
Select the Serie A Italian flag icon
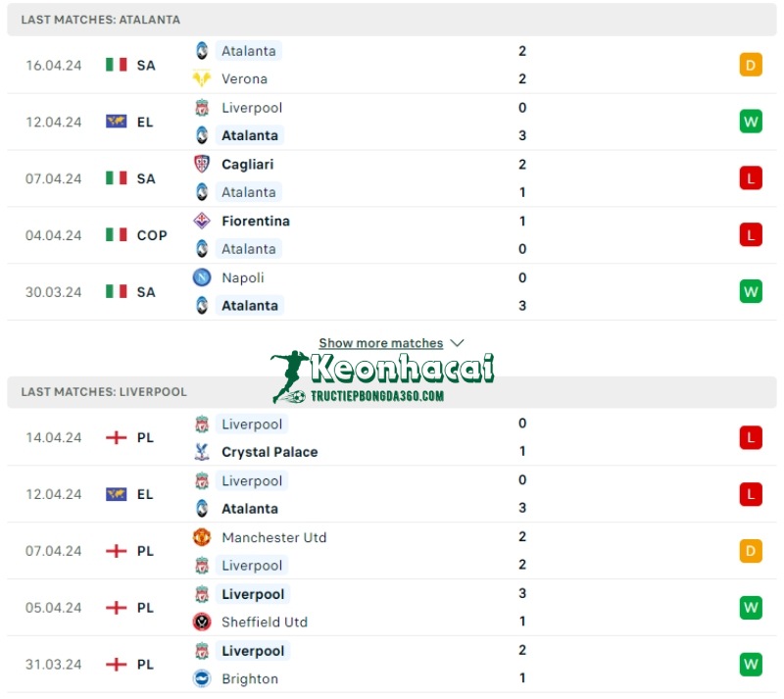pos(115,65)
